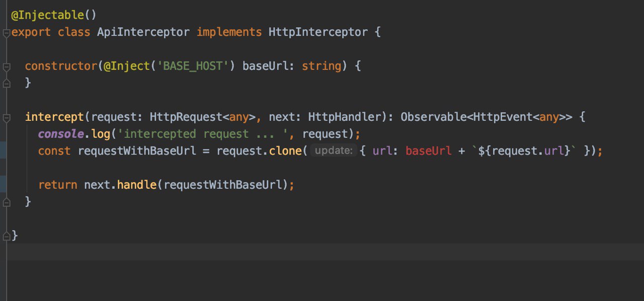The image size is (644, 301).
Task: Click the 'string' type annotation
Action: [321, 66]
